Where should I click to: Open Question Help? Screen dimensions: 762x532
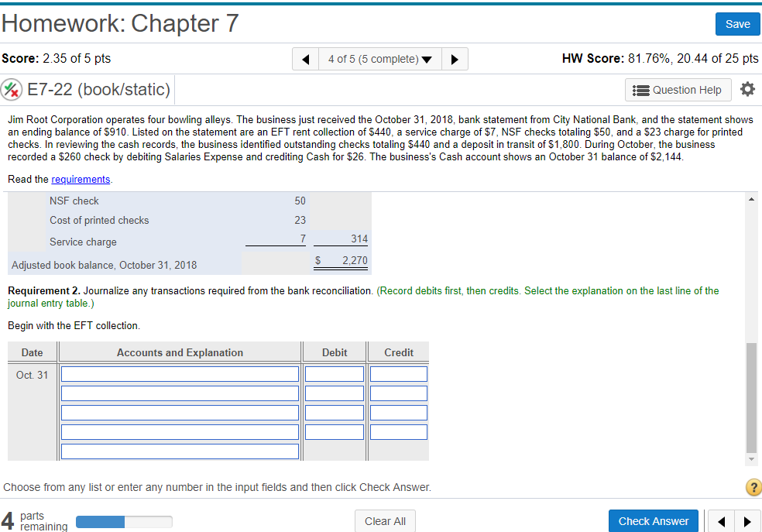pyautogui.click(x=678, y=90)
